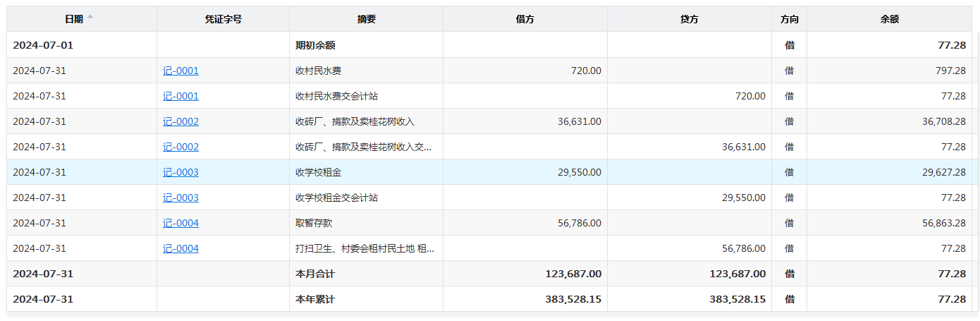Image resolution: width=980 pixels, height=321 pixels.
Task: Select the 本月合计 monthly total row
Action: pos(315,274)
